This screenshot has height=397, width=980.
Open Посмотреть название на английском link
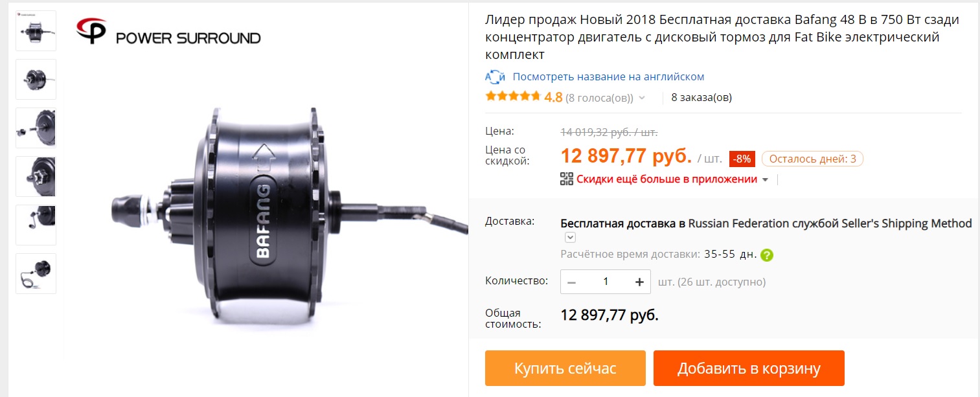tap(608, 76)
